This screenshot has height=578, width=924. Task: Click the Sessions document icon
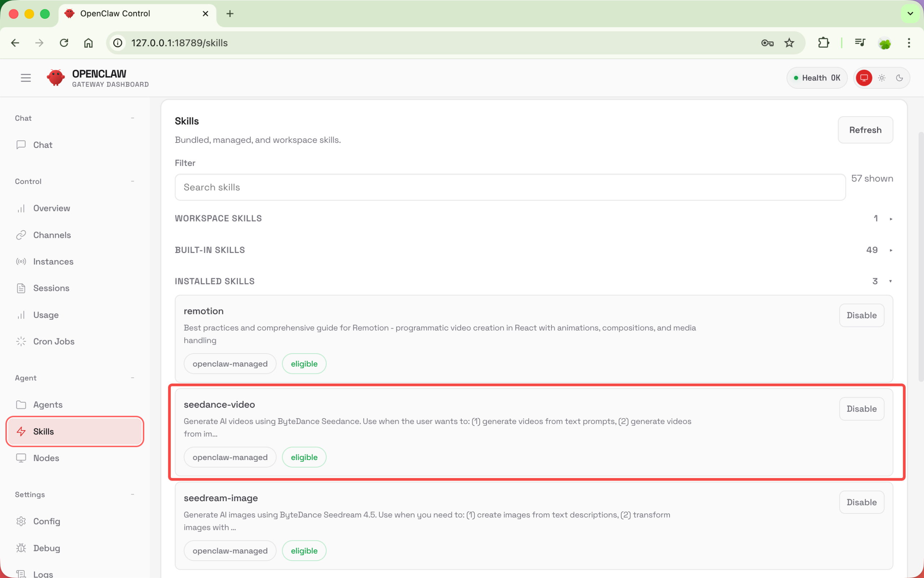tap(21, 288)
